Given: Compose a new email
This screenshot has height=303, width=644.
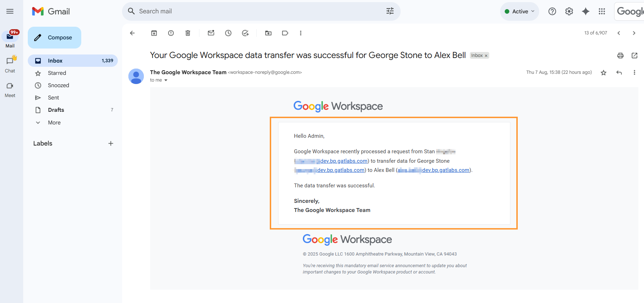Looking at the screenshot, I should 55,38.
